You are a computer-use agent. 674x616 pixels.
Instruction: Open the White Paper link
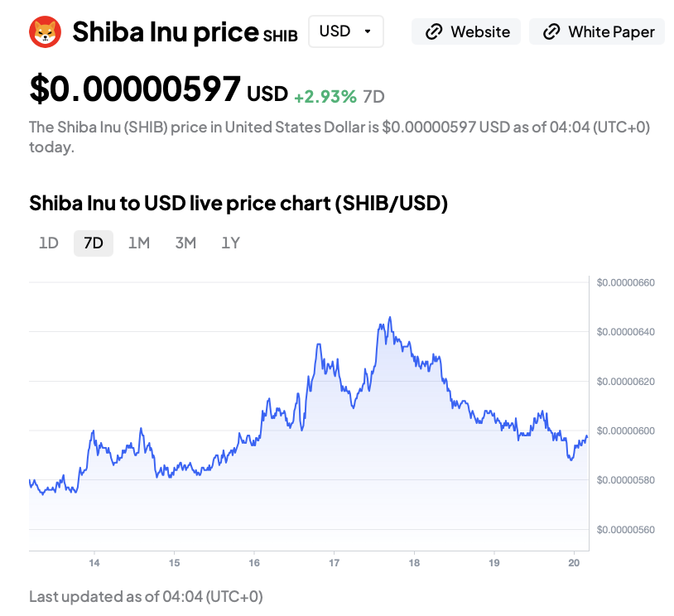(x=597, y=32)
